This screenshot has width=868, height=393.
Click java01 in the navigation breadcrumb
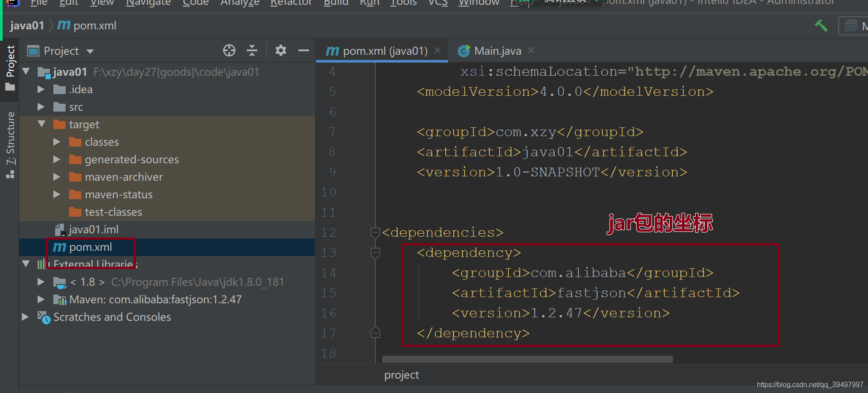[x=27, y=25]
